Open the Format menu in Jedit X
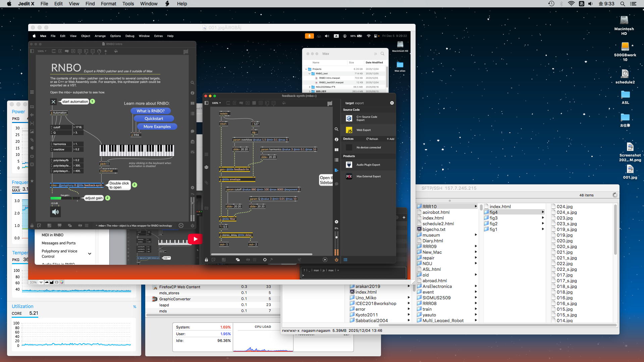 108,4
